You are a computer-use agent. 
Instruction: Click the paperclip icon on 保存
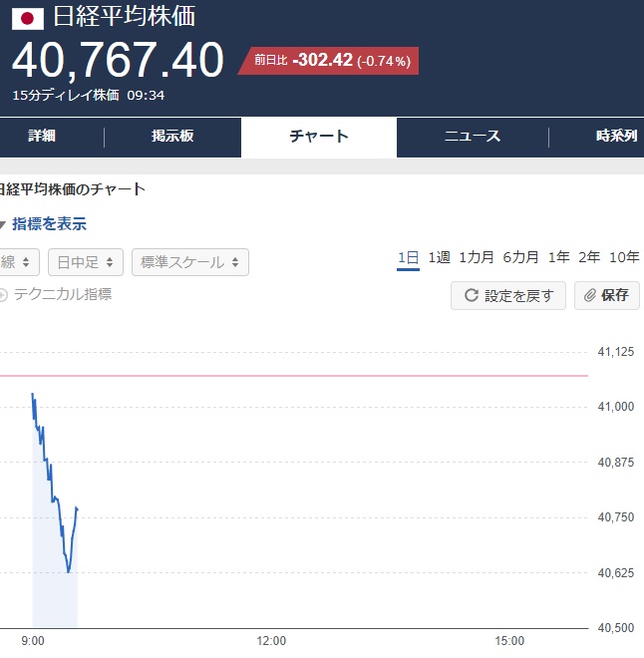tap(590, 295)
